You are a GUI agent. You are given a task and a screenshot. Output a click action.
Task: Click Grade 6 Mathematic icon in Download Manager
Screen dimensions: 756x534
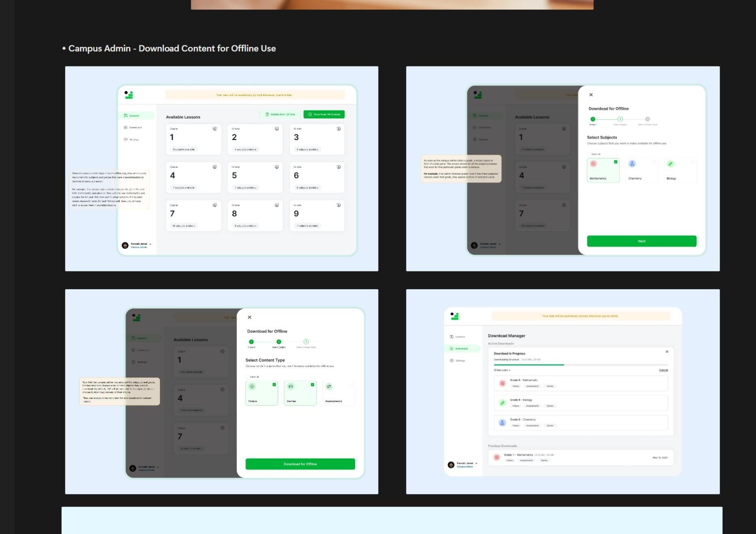pyautogui.click(x=502, y=383)
